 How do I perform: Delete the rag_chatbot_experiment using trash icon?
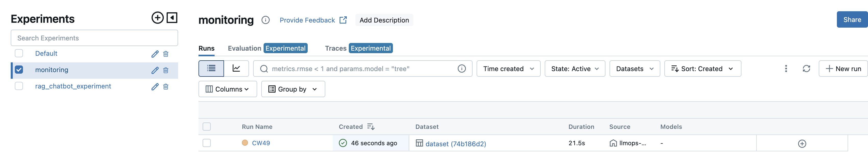[x=166, y=87]
